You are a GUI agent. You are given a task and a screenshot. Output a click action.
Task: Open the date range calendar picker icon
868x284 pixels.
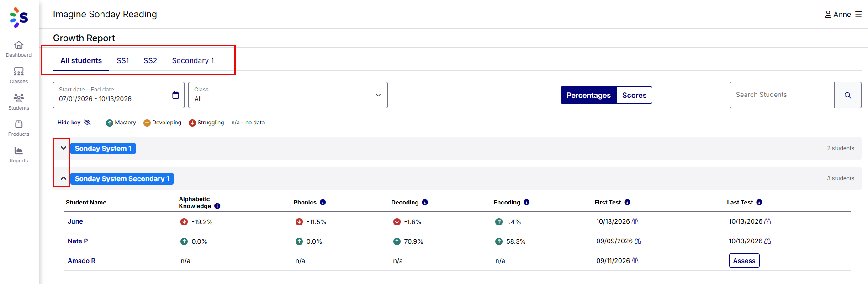[x=175, y=95]
